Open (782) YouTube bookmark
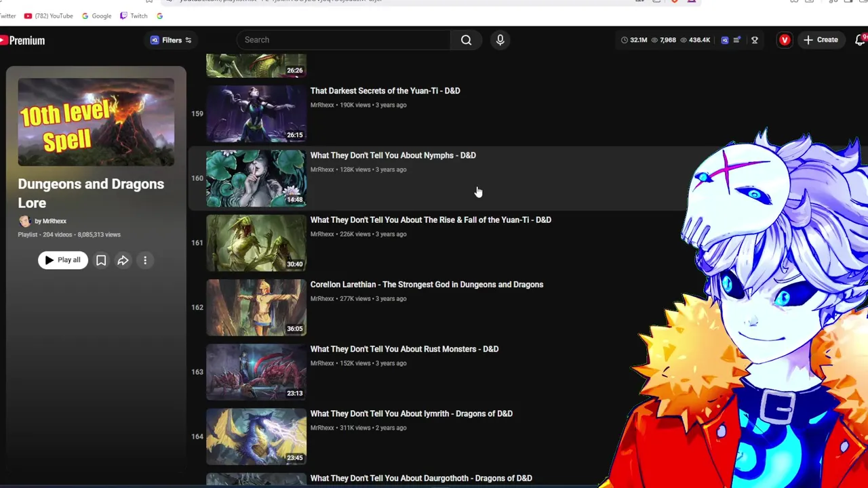The height and width of the screenshot is (488, 868). point(47,16)
